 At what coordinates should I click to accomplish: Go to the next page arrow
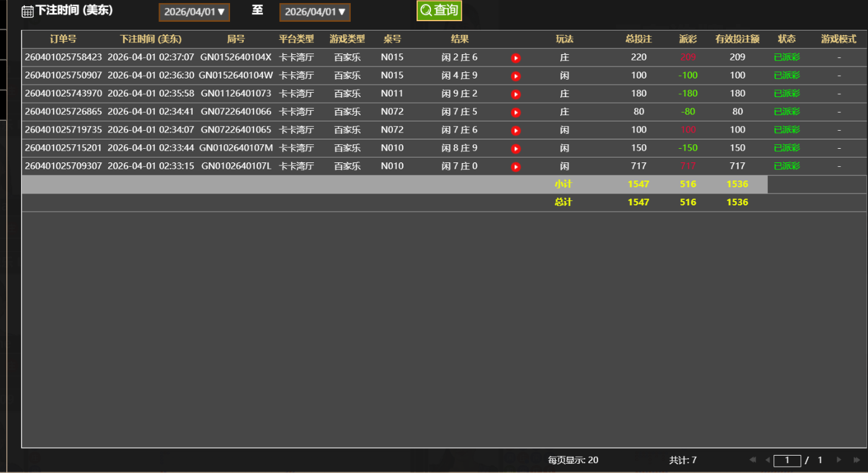[x=839, y=460]
